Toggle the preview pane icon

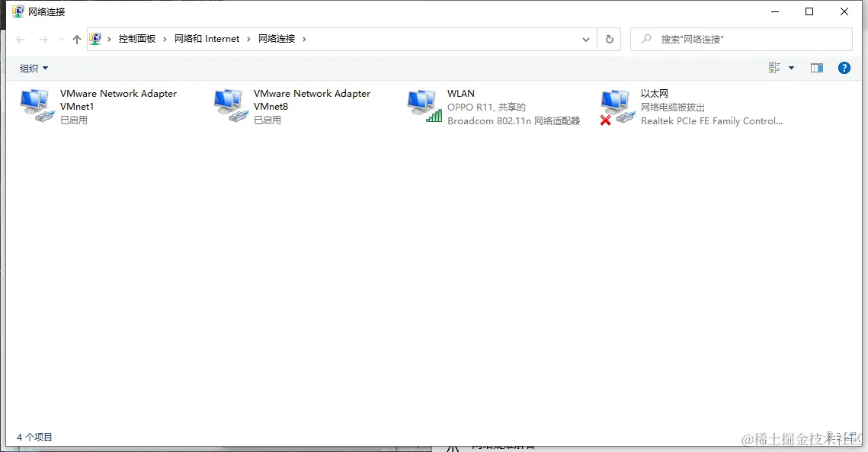[816, 68]
